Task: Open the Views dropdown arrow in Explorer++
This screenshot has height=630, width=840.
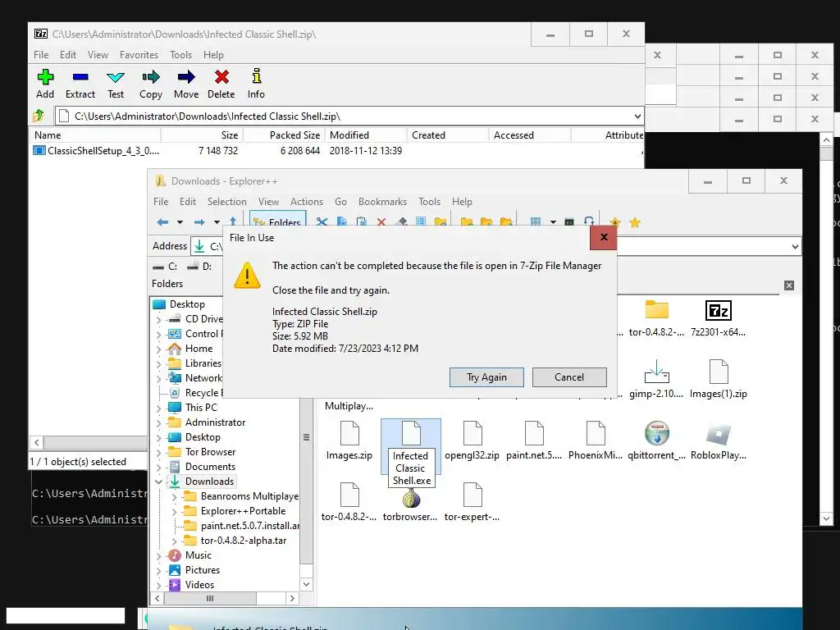Action: 553,221
